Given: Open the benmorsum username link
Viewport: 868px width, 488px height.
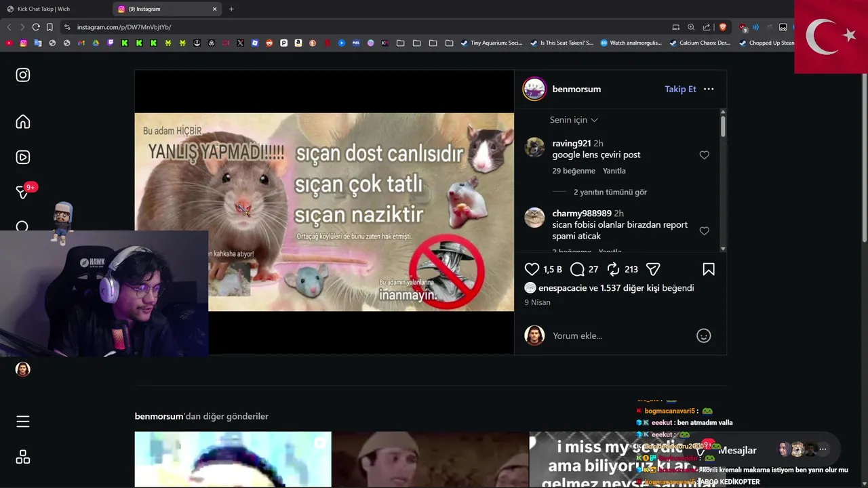Looking at the screenshot, I should [576, 89].
